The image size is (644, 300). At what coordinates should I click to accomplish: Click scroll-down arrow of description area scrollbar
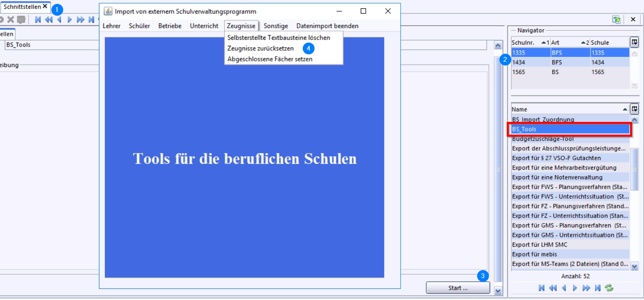coord(498,291)
